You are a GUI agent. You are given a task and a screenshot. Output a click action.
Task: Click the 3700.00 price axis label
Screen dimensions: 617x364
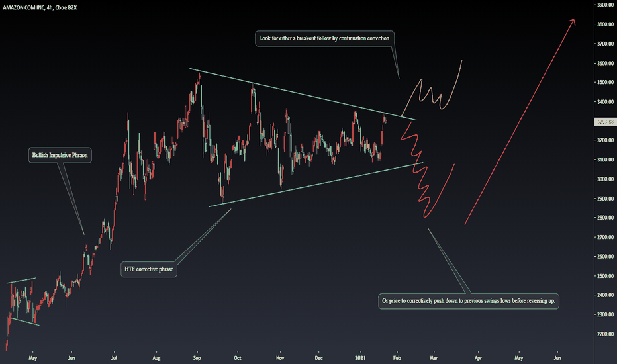[x=606, y=44]
